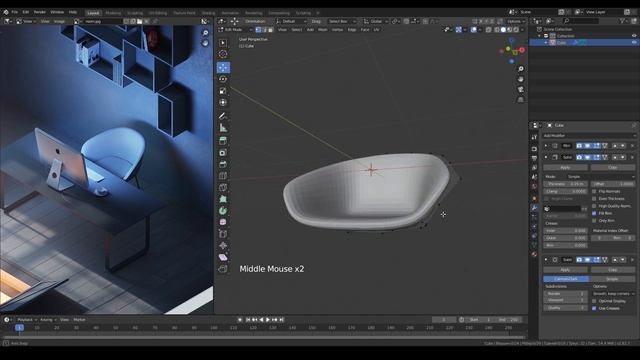Screen dimensions: 640x360
Task: Switch to the Modeling workspace tab
Action: (113, 13)
